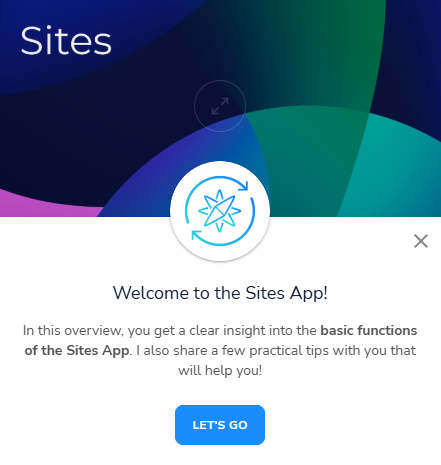This screenshot has height=465, width=441.
Task: Click the text In this overview
Action: click(x=70, y=331)
